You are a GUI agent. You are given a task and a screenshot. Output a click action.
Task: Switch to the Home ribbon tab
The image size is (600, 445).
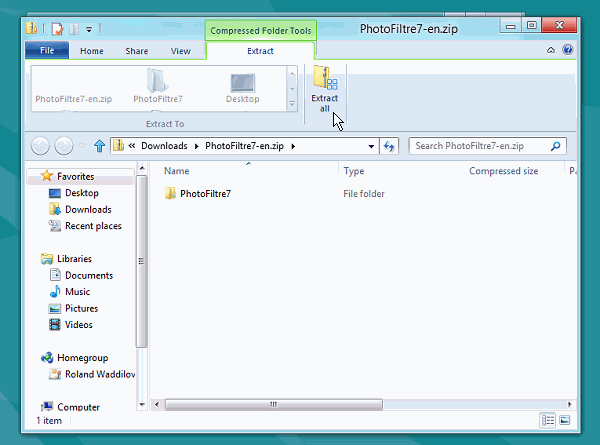(x=91, y=51)
